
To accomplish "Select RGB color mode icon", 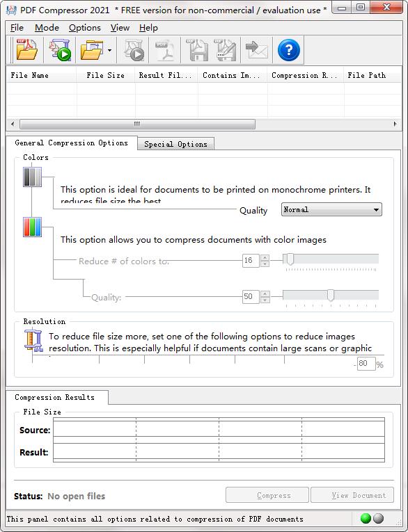I will pos(32,227).
